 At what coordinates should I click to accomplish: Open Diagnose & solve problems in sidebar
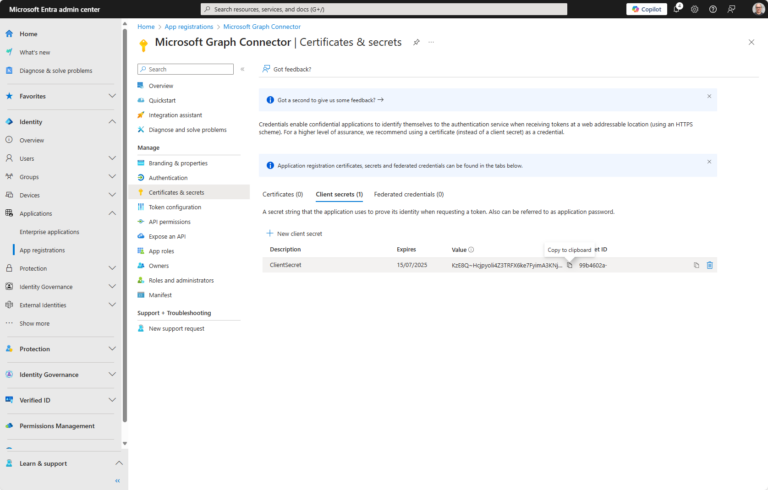[x=55, y=71]
